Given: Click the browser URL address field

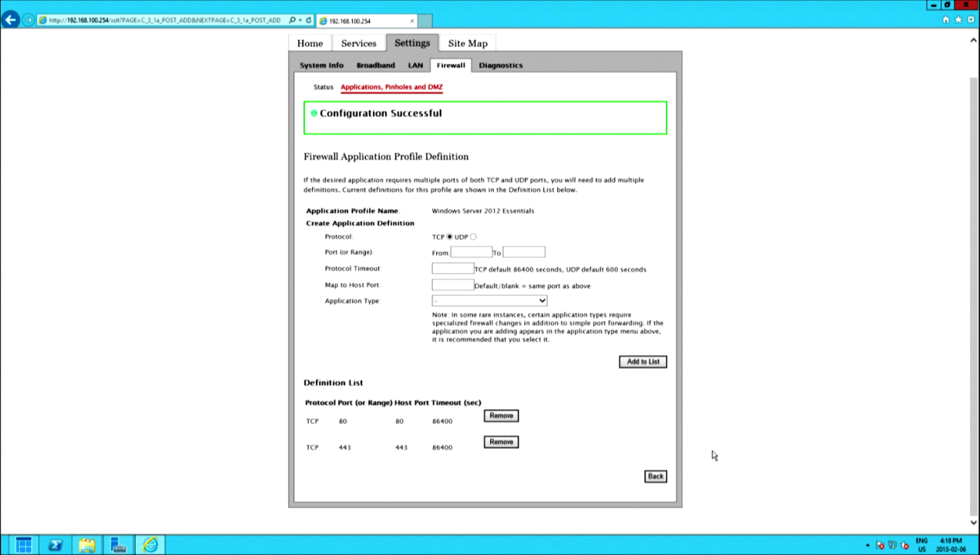Looking at the screenshot, I should tap(165, 21).
